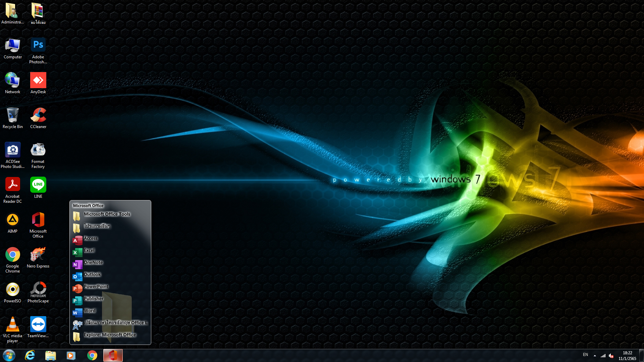The height and width of the screenshot is (362, 644).
Task: Open network signal tray icon
Action: [603, 356]
